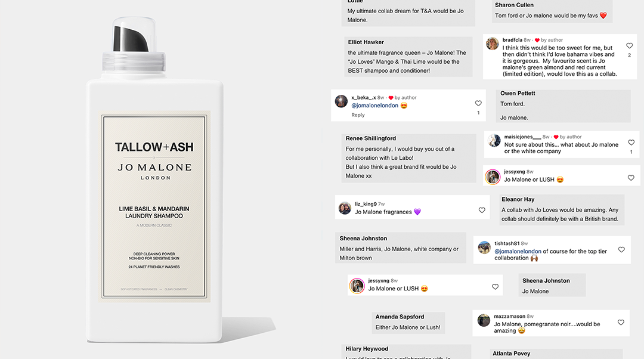
Task: Heart jessyxng's comment near maisiejones
Action: point(631,178)
